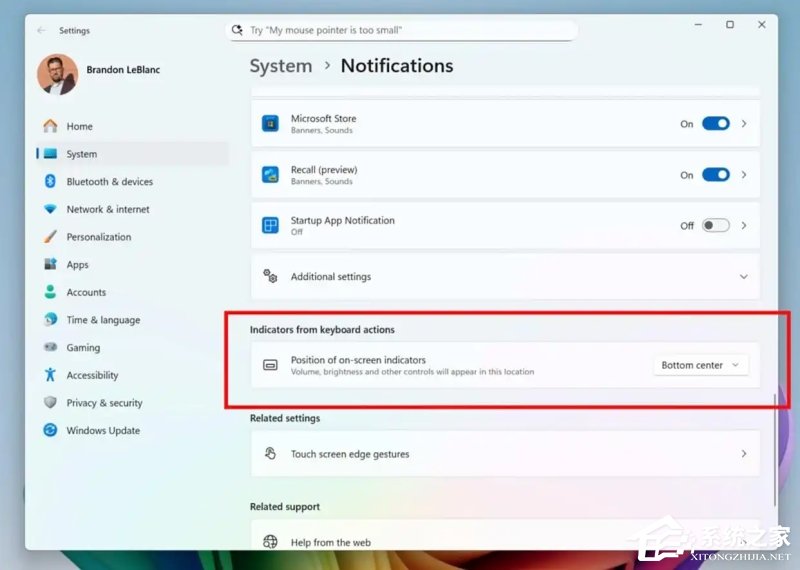Click the Help from the web globe icon
This screenshot has height=570, width=800.
point(270,541)
